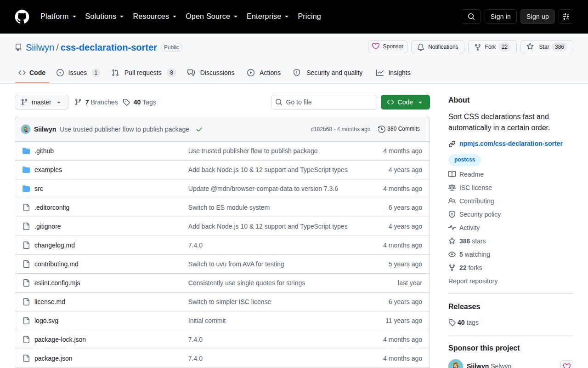Screen dimensions: 588x368
Task: Open the package-lock.json file
Action: pos(60,339)
